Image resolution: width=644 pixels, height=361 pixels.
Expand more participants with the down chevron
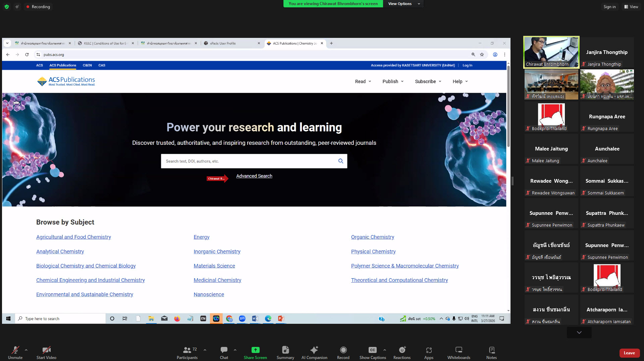click(579, 333)
